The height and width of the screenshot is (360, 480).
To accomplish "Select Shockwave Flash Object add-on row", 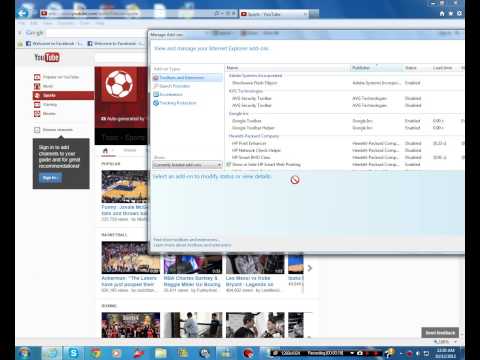I will point(345,83).
